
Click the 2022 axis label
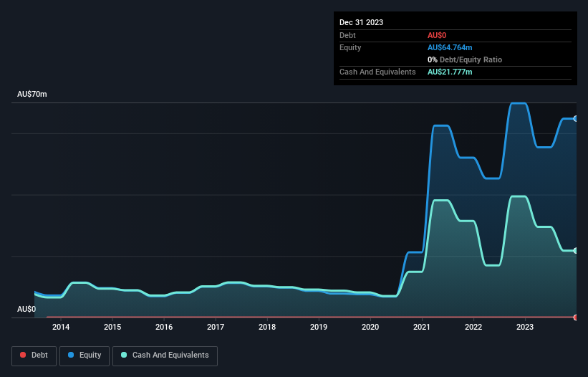click(473, 327)
